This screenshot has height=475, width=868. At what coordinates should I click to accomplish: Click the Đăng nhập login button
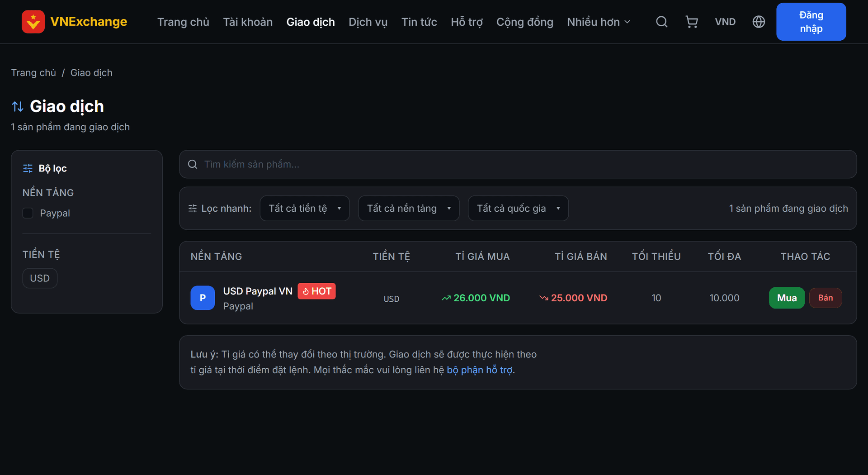[811, 22]
